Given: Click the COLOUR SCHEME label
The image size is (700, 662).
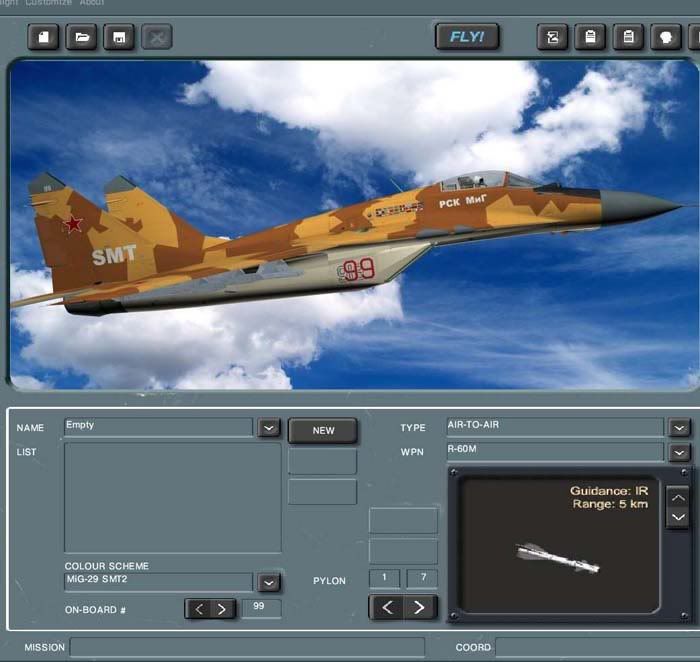Looking at the screenshot, I should pyautogui.click(x=107, y=566).
